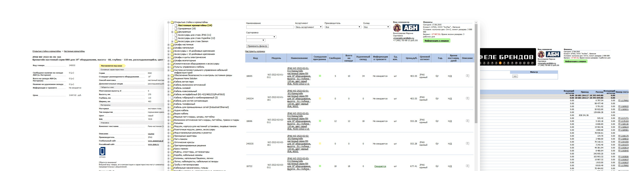Click the folder icon of Шкафы настенные
This screenshot has width=644, height=171.
coord(172,44)
